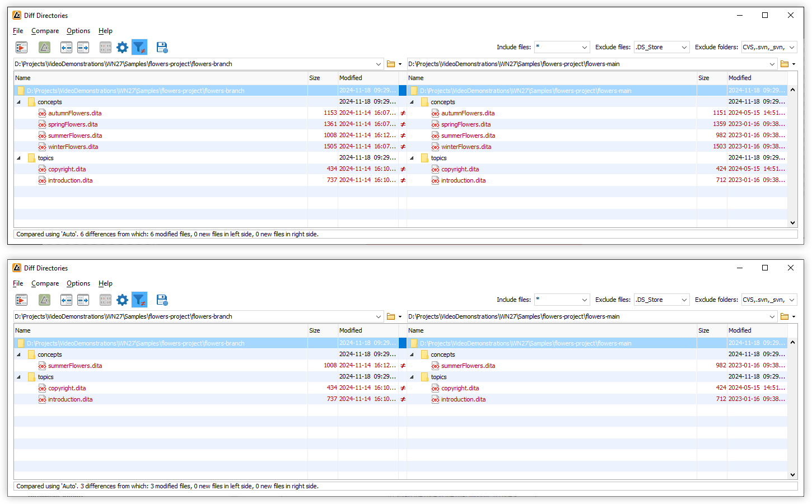Viewport: 812px width, 504px height.
Task: Collapse right concepts folder in upper window
Action: coord(412,102)
